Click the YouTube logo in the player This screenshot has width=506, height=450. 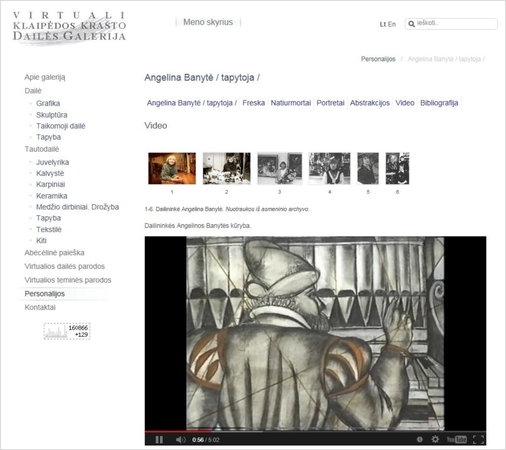tap(456, 439)
